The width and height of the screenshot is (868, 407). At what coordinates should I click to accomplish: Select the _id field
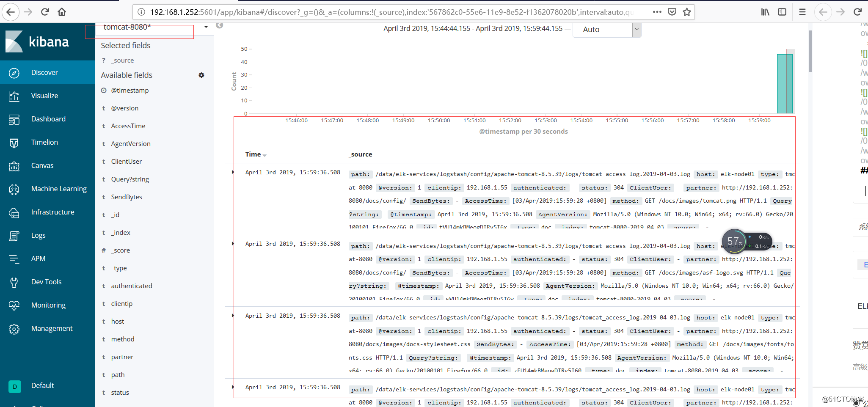pyautogui.click(x=115, y=215)
